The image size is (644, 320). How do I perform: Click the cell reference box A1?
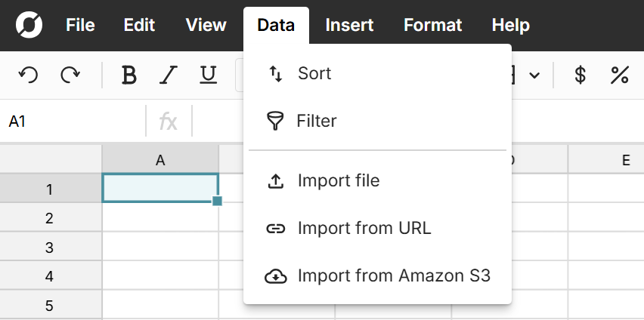point(72,121)
